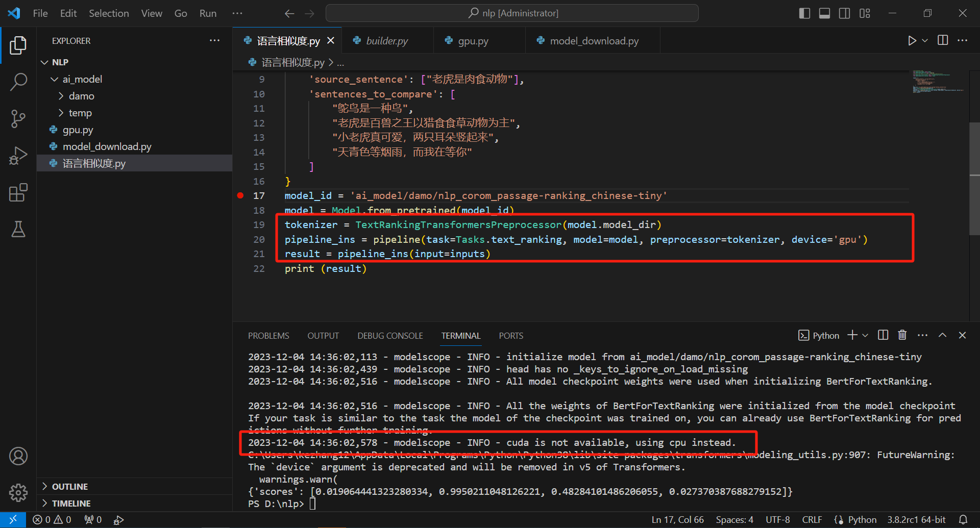The image size is (980, 528).
Task: Open Explorer Views and More Actions
Action: (x=215, y=40)
